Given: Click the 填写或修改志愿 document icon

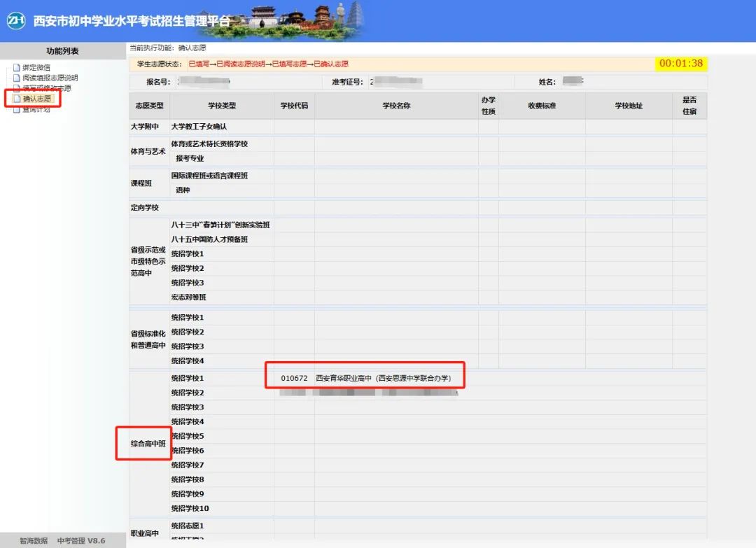Looking at the screenshot, I should [17, 87].
